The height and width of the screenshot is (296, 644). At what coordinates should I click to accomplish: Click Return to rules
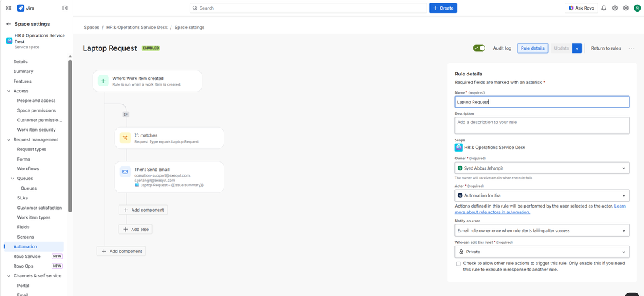point(606,48)
